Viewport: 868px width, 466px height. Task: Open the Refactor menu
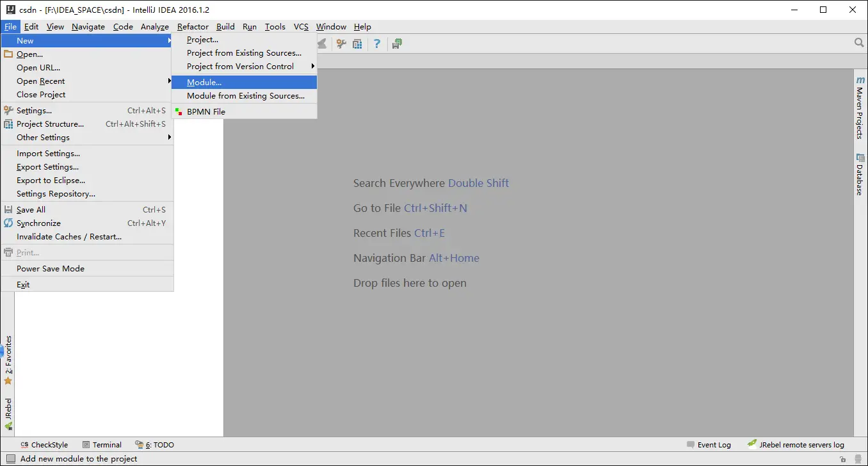[x=193, y=27]
